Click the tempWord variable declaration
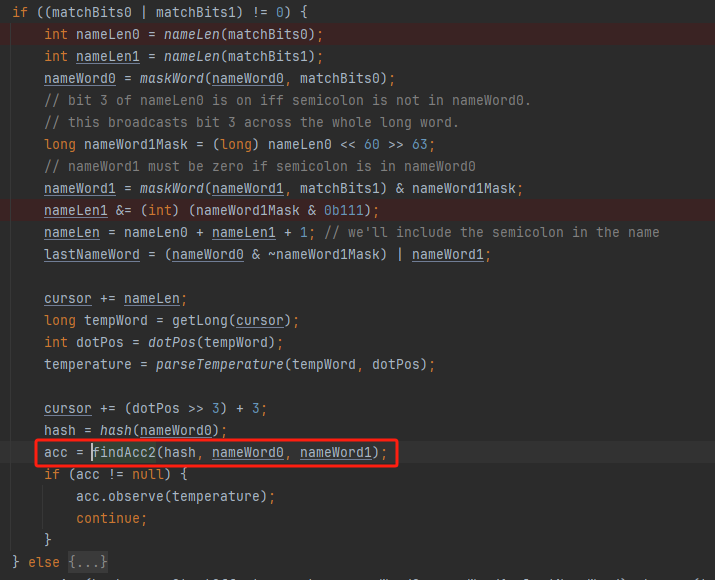 tap(116, 321)
